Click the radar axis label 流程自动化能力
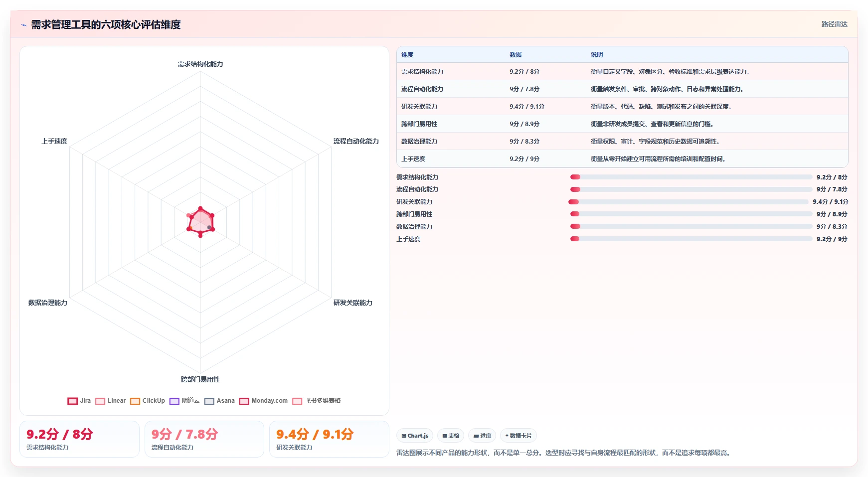Image resolution: width=868 pixels, height=477 pixels. coord(356,142)
